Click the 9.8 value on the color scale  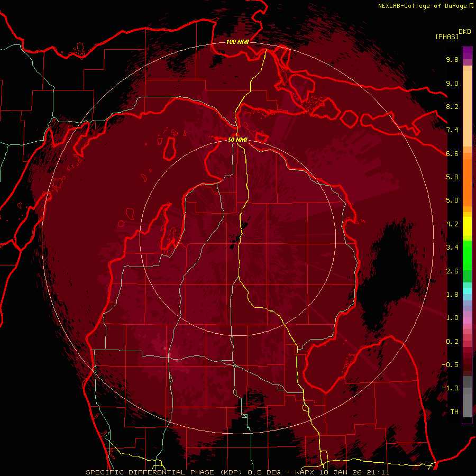click(x=452, y=59)
